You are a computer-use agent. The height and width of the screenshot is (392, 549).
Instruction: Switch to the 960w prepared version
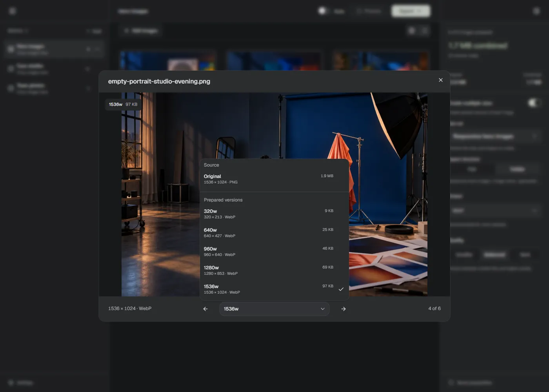point(274,252)
